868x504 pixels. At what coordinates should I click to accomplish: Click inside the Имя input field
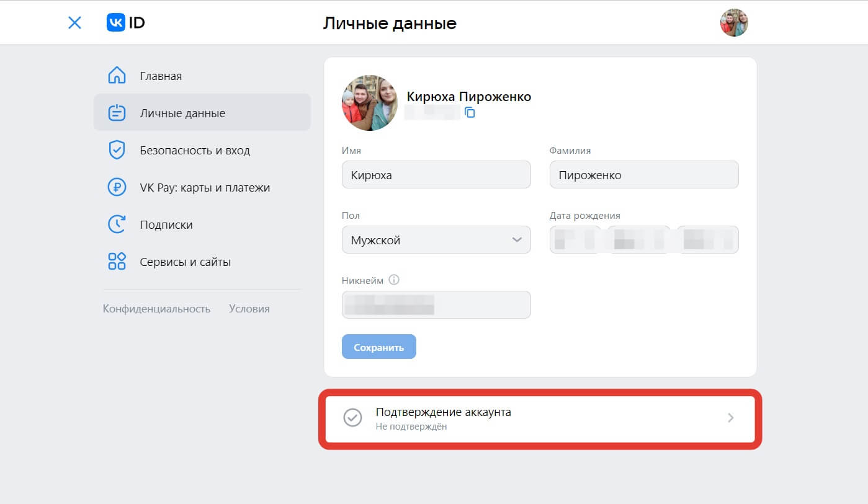[x=436, y=174]
